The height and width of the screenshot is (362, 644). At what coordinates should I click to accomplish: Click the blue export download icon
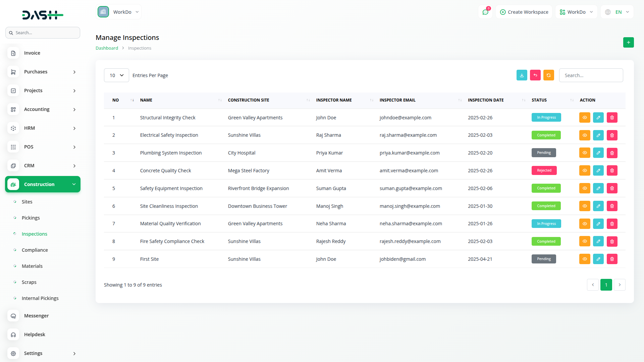(522, 75)
